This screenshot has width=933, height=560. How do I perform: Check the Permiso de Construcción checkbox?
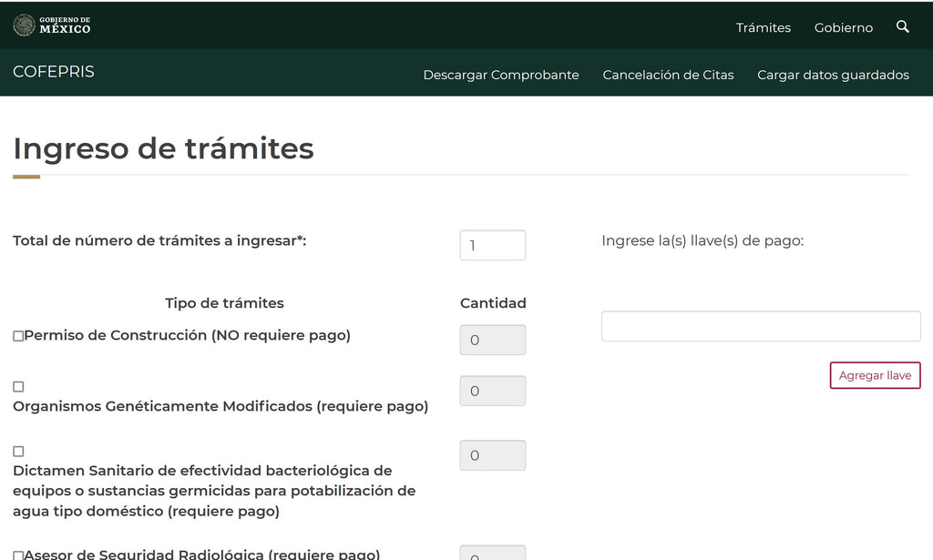coord(18,336)
